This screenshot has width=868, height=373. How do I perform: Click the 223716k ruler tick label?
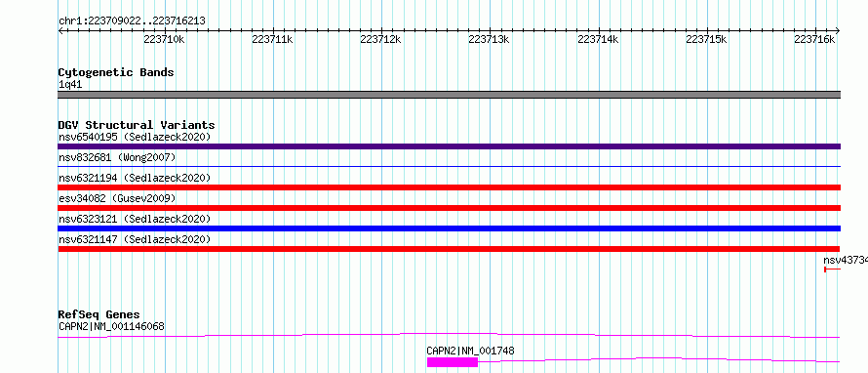[815, 39]
